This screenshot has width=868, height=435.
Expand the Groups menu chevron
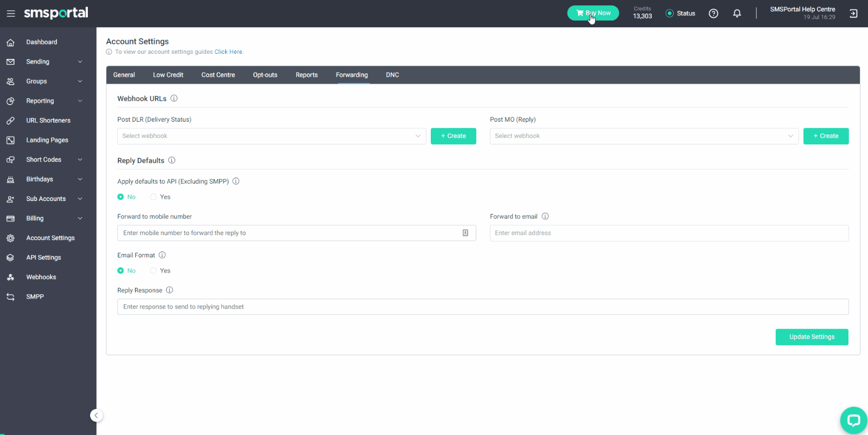coord(80,81)
